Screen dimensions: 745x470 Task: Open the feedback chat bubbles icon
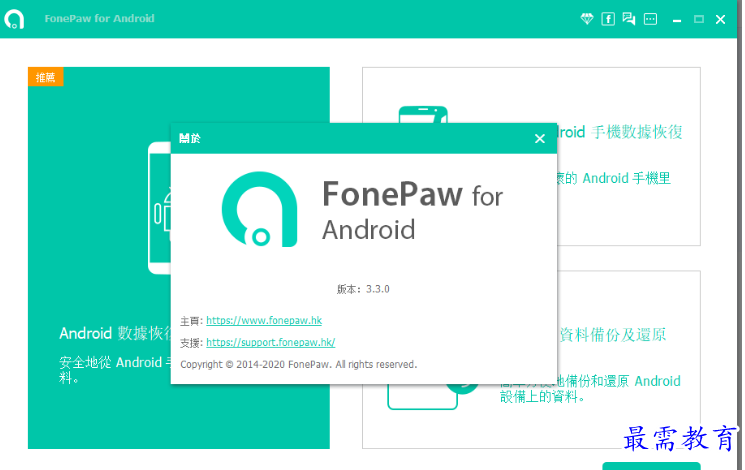(x=629, y=19)
